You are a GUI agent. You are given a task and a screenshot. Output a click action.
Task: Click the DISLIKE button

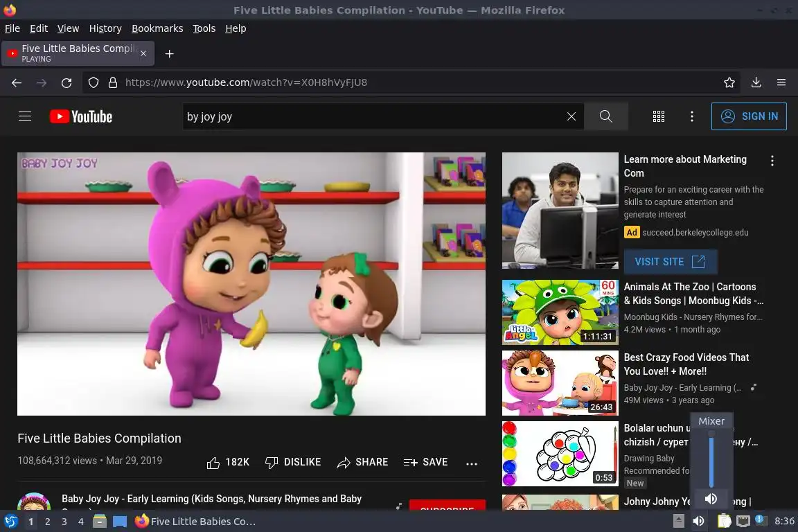[293, 462]
